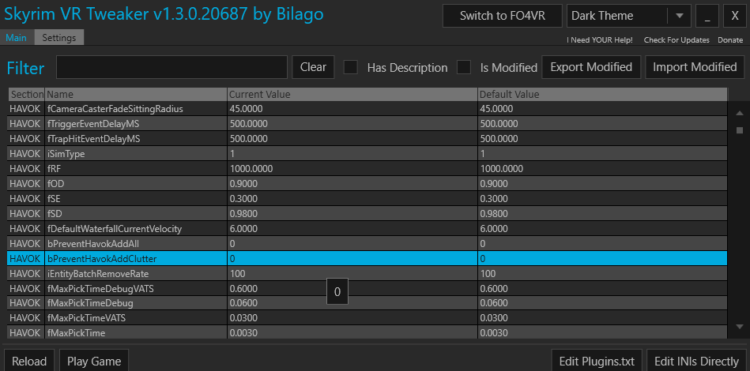
Task: Click the scrollbar down arrow
Action: click(x=739, y=327)
